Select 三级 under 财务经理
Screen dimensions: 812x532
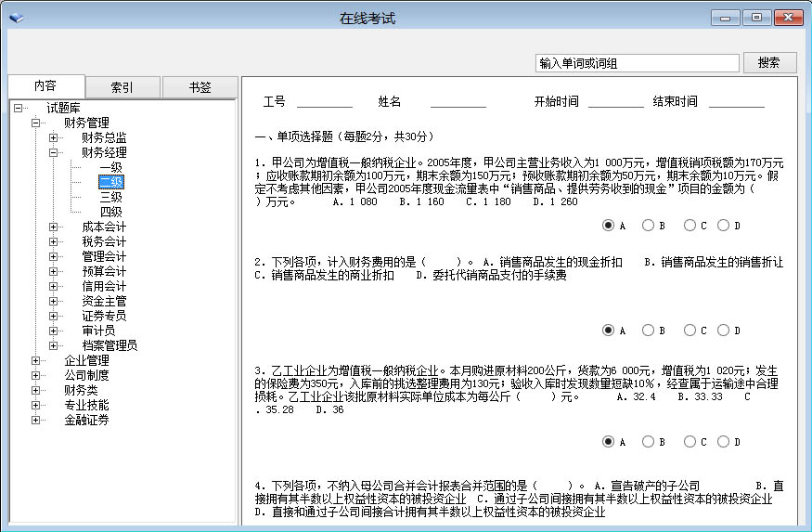[110, 197]
